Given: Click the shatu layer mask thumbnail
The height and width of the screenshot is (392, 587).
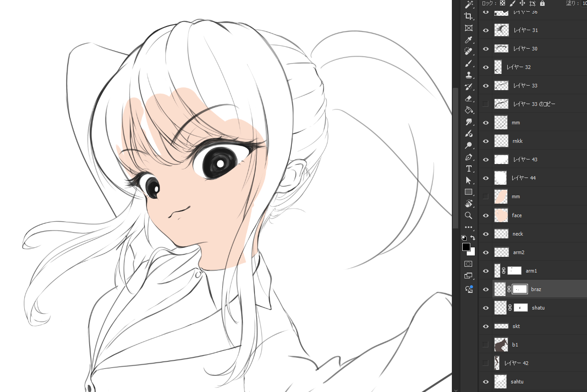Looking at the screenshot, I should pos(521,308).
